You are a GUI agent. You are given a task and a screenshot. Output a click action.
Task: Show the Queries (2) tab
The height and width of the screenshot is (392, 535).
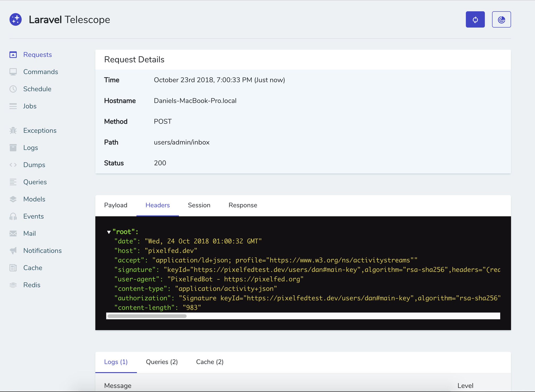pyautogui.click(x=162, y=362)
